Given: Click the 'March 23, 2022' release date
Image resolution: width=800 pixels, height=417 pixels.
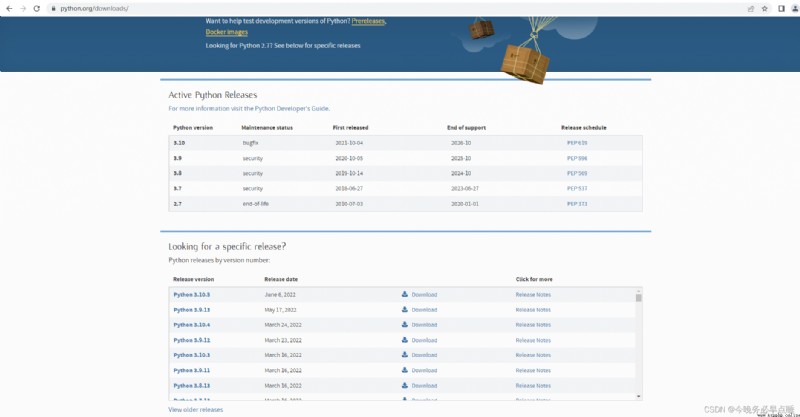Looking at the screenshot, I should 283,340.
